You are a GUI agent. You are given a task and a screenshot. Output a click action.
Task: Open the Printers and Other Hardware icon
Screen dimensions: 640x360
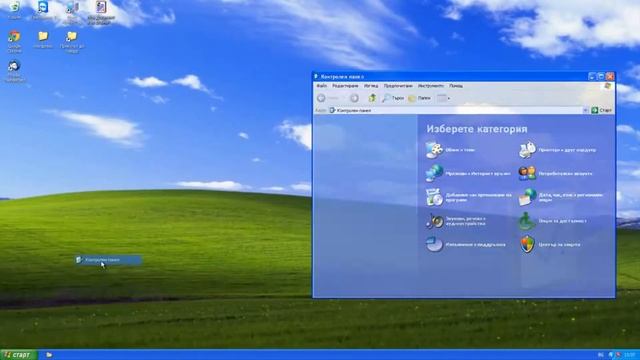tap(527, 150)
